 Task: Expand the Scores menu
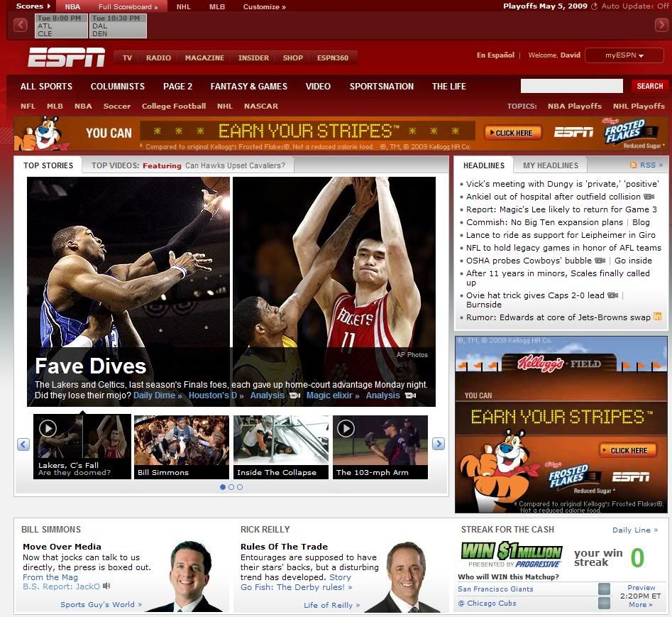[33, 6]
